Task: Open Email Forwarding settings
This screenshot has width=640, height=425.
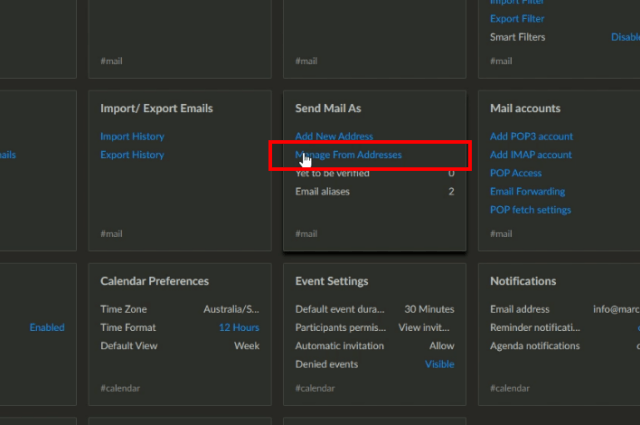Action: (x=527, y=191)
